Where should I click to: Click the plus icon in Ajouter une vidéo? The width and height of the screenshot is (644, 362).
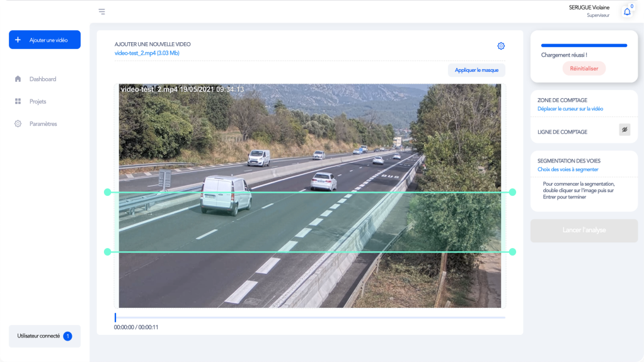tap(18, 40)
